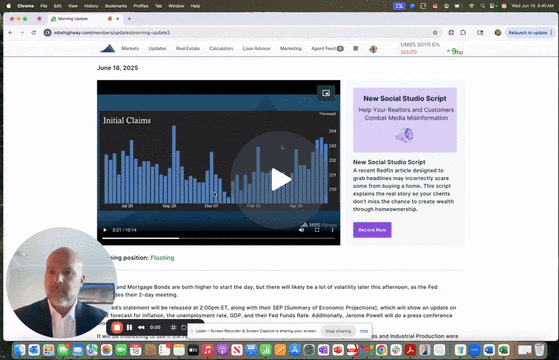Open Music app from the Dock

pos(208,350)
